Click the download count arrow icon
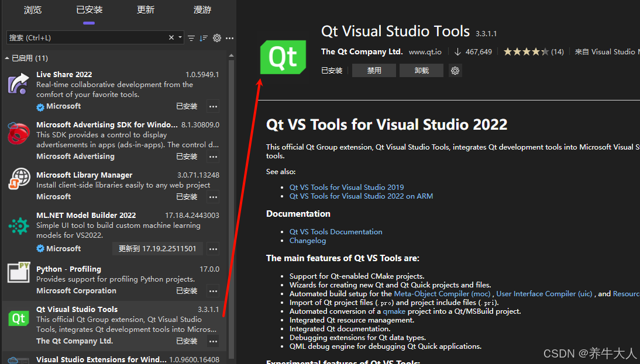 coord(458,52)
